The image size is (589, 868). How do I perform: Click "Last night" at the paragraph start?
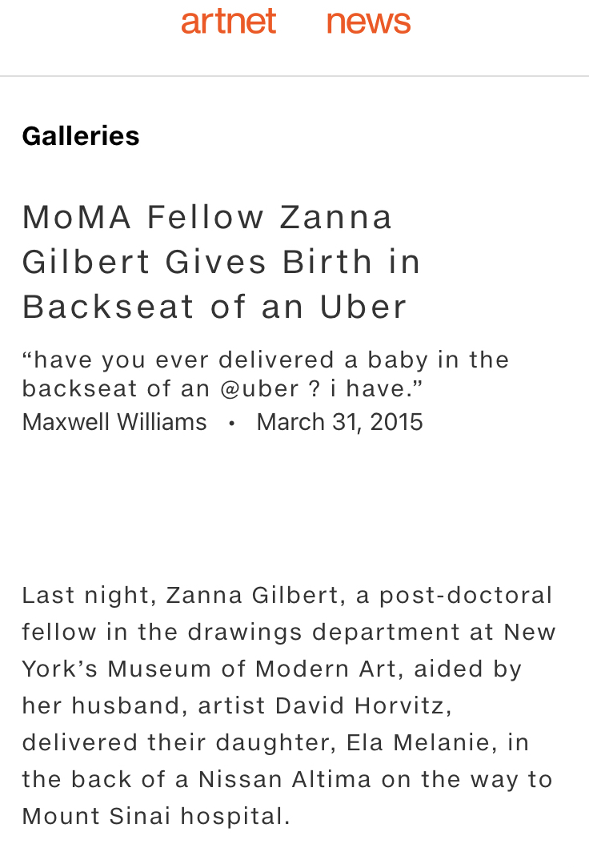click(86, 596)
